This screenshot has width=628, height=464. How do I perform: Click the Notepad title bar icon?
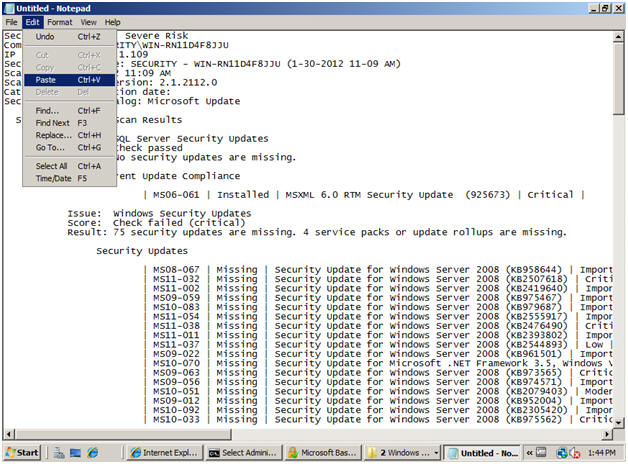9,8
